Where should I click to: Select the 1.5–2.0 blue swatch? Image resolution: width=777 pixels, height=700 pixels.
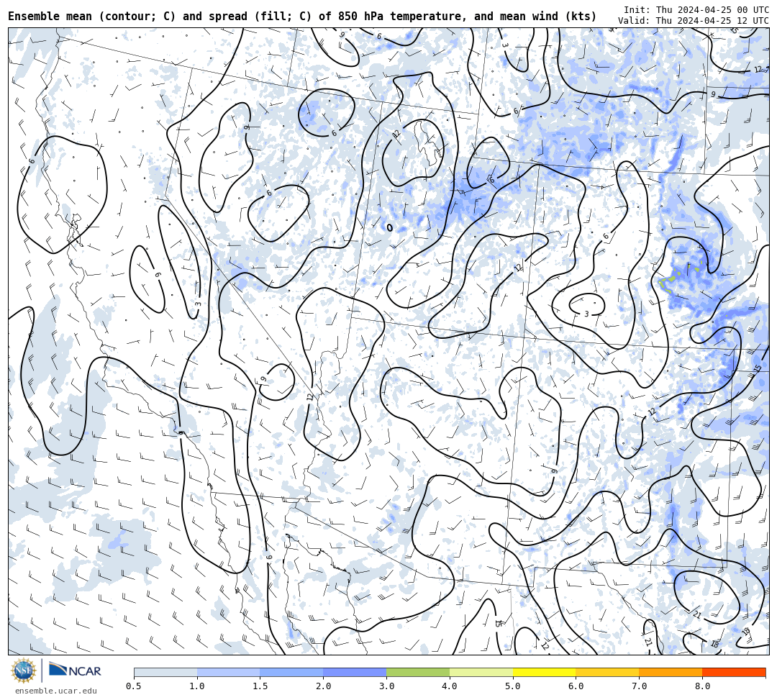coord(292,672)
